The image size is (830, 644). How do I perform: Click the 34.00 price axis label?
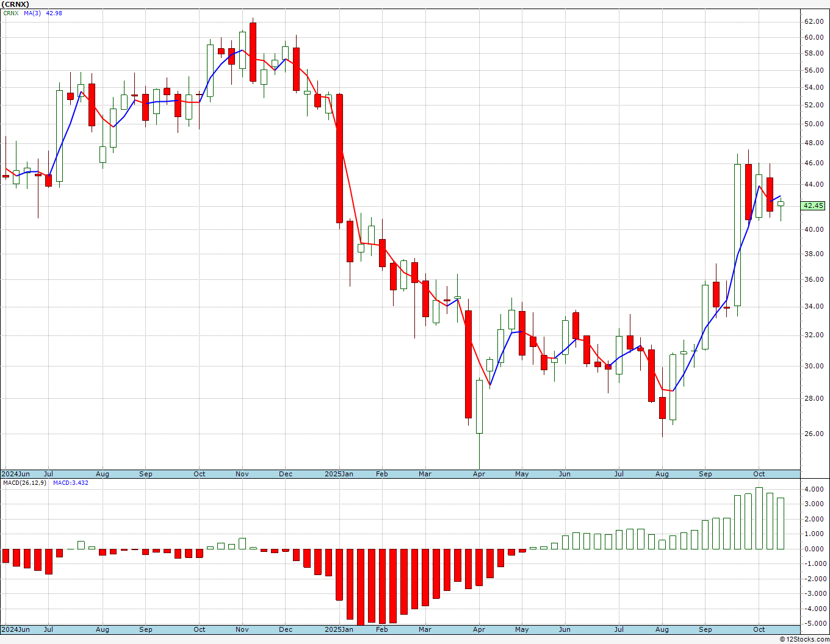point(814,306)
